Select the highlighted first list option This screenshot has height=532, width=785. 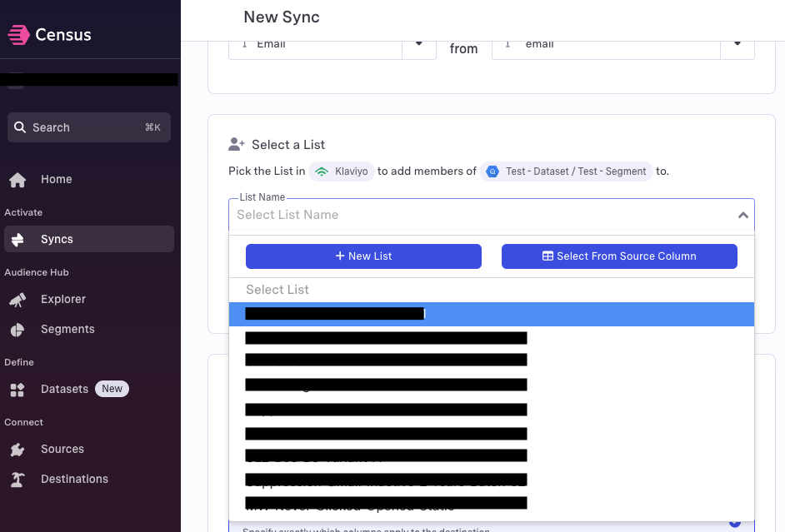coord(492,314)
